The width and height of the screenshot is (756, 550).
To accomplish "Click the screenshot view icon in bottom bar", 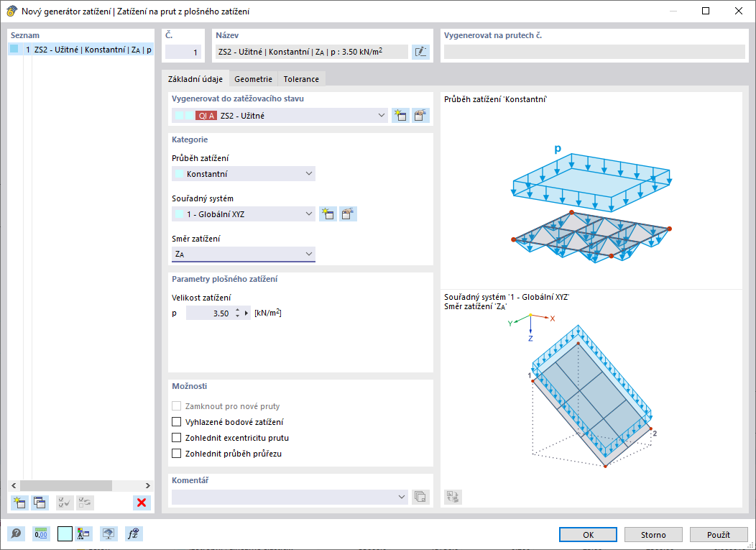I will [109, 534].
